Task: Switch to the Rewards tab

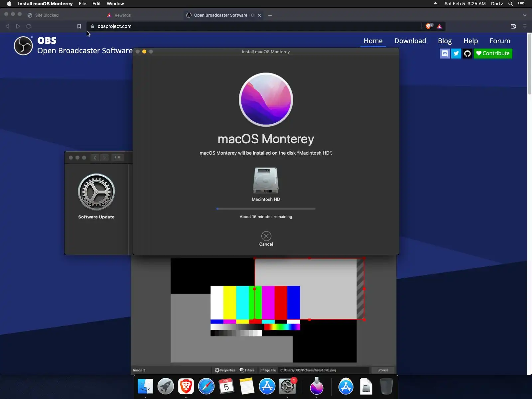Action: click(x=122, y=15)
